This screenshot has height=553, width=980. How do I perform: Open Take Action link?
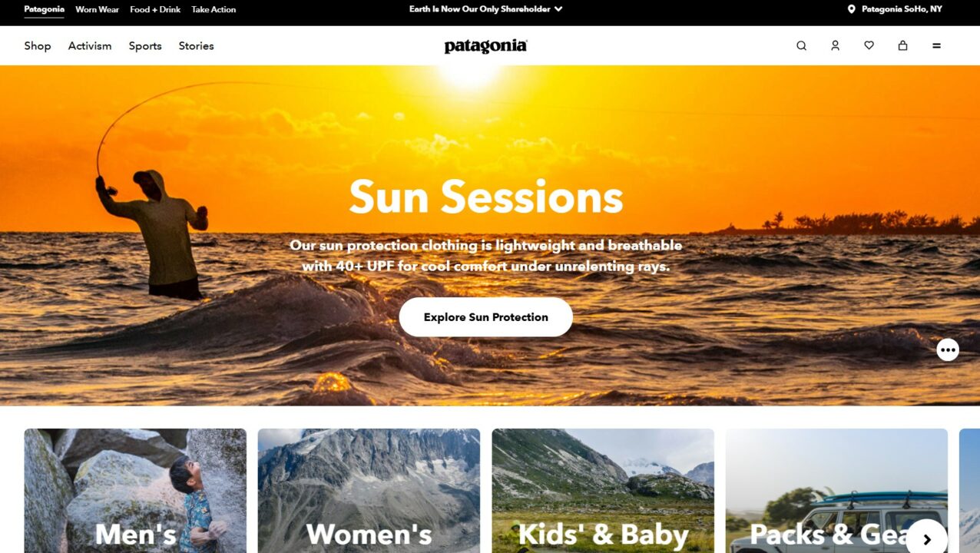(x=214, y=9)
